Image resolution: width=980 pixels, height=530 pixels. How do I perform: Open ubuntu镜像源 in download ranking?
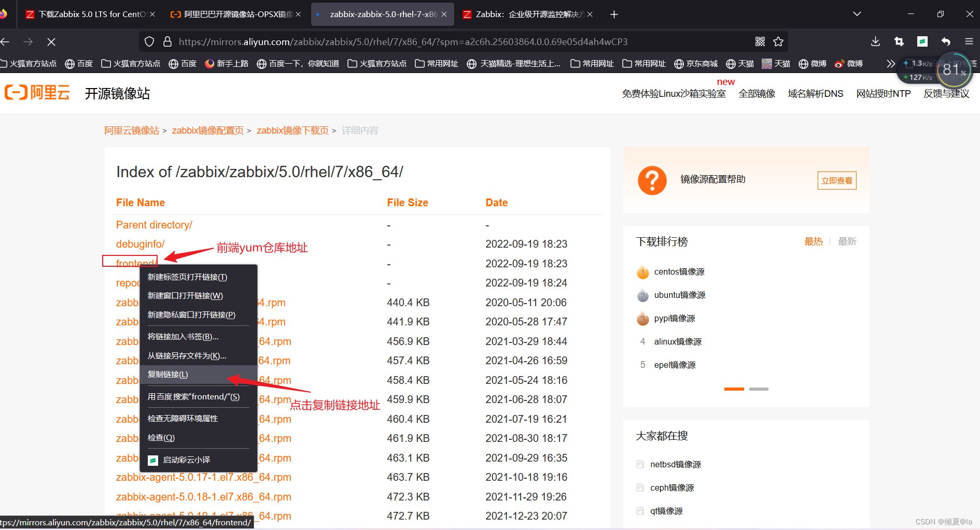tap(680, 295)
